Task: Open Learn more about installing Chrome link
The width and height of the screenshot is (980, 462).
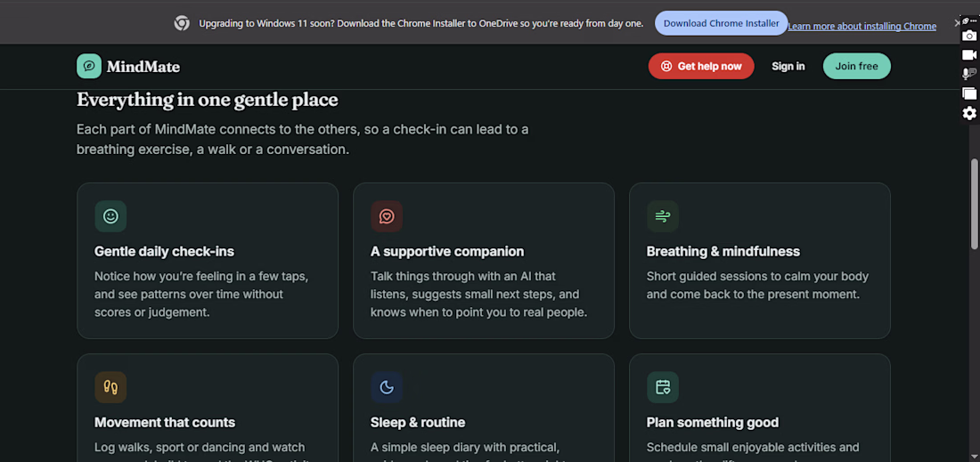Action: pyautogui.click(x=862, y=26)
